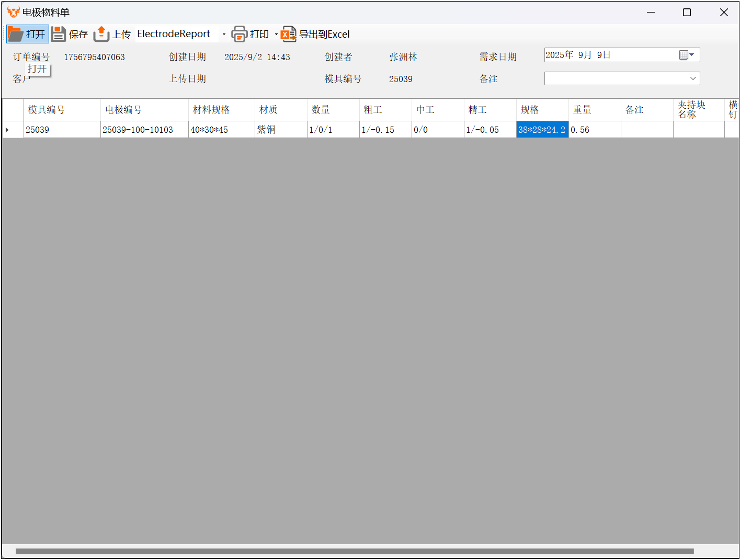Select the electrode number cell 25039-100-10103
The height and width of the screenshot is (560, 740).
(x=144, y=130)
